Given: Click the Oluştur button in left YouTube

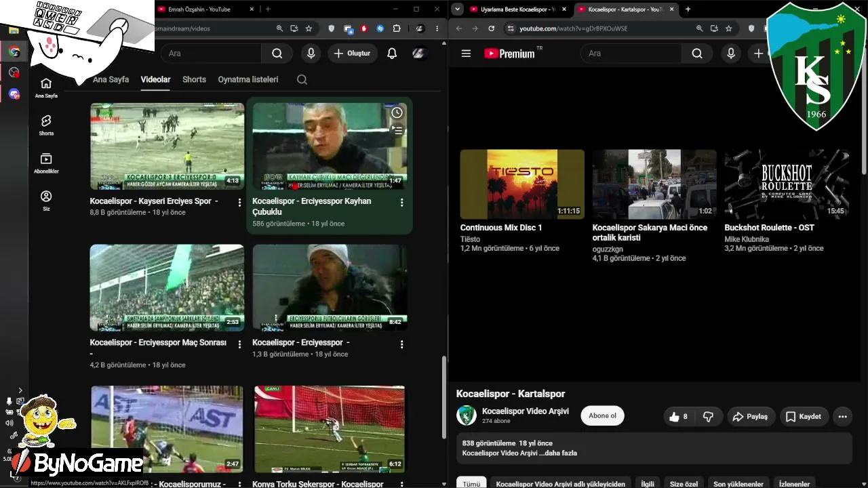Looking at the screenshot, I should (x=353, y=54).
